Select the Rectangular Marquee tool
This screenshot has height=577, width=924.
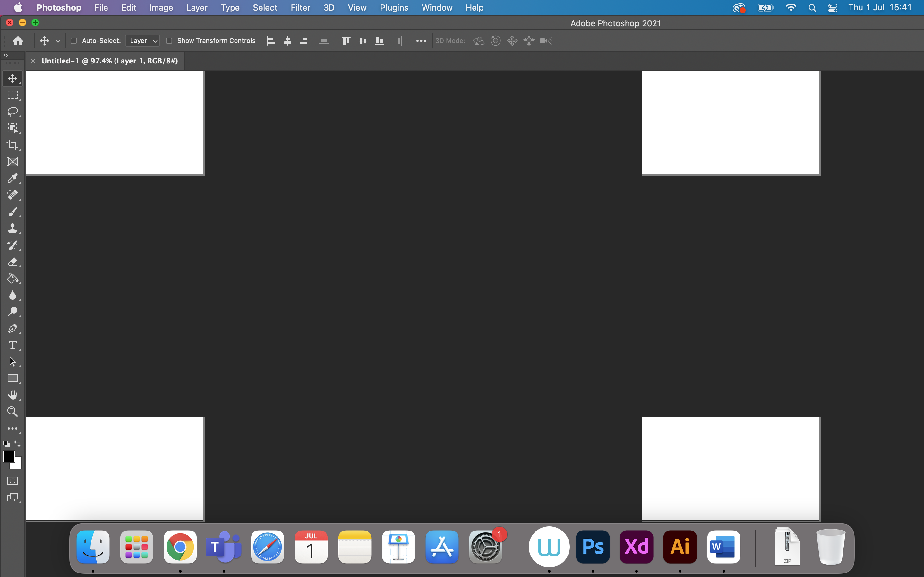tap(13, 95)
